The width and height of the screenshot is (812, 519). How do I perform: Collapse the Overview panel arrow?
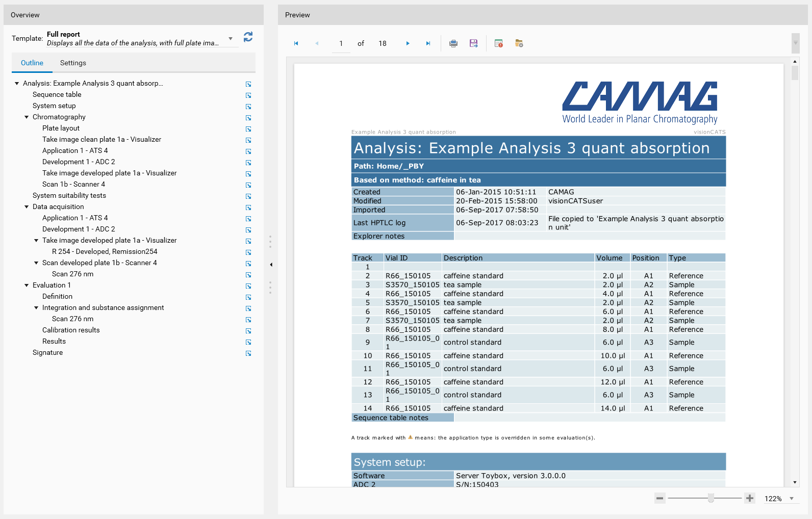pyautogui.click(x=271, y=265)
